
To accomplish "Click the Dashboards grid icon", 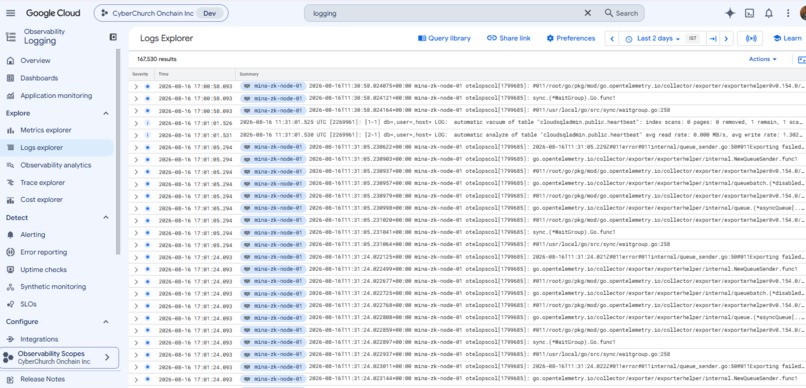I will tap(10, 78).
